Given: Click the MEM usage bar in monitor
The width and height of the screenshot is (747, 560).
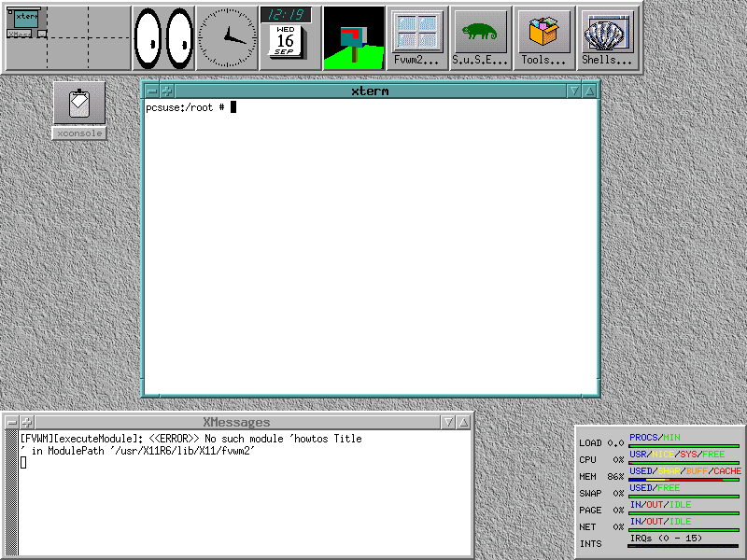Looking at the screenshot, I should pos(684,479).
